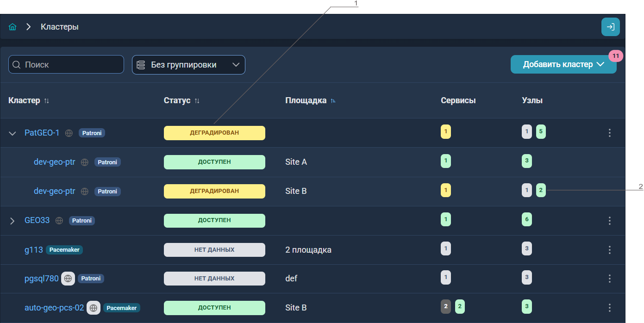
Task: Click globe icon next to PatGEO-1
Action: click(x=69, y=133)
